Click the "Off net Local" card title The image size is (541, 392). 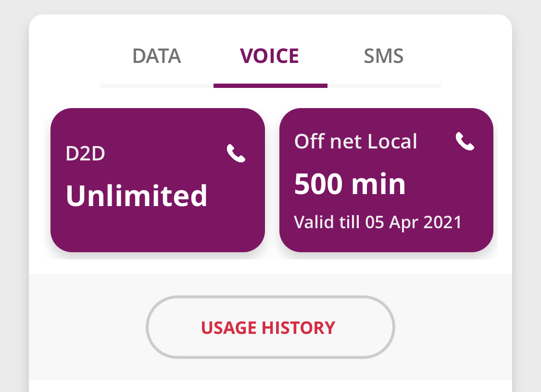(x=356, y=141)
